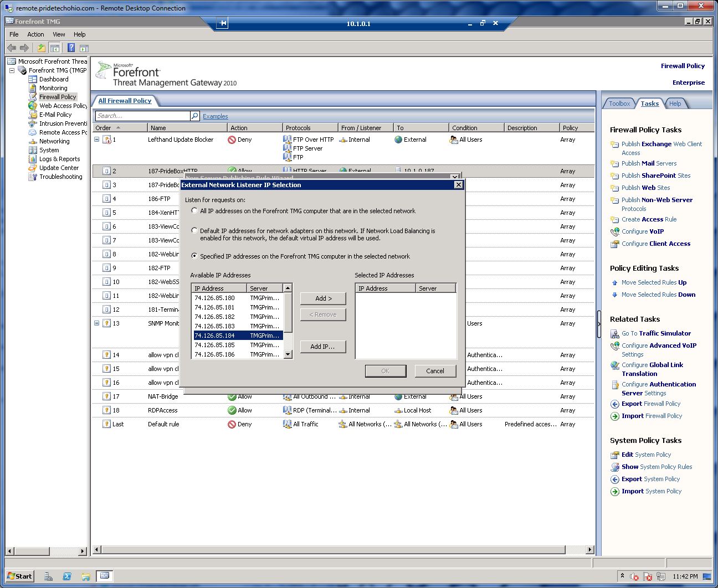The width and height of the screenshot is (718, 588).
Task: Open the View menu
Action: click(x=59, y=34)
